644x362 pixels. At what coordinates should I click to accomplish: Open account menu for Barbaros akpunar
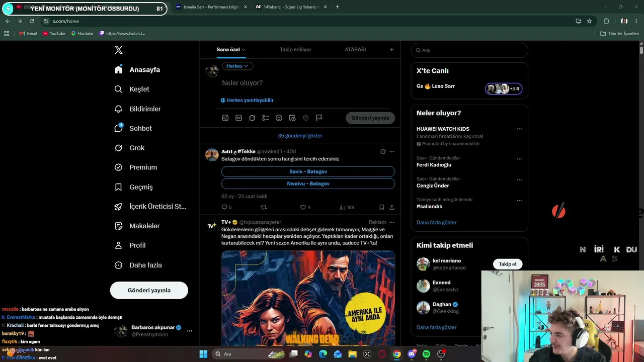point(190,331)
